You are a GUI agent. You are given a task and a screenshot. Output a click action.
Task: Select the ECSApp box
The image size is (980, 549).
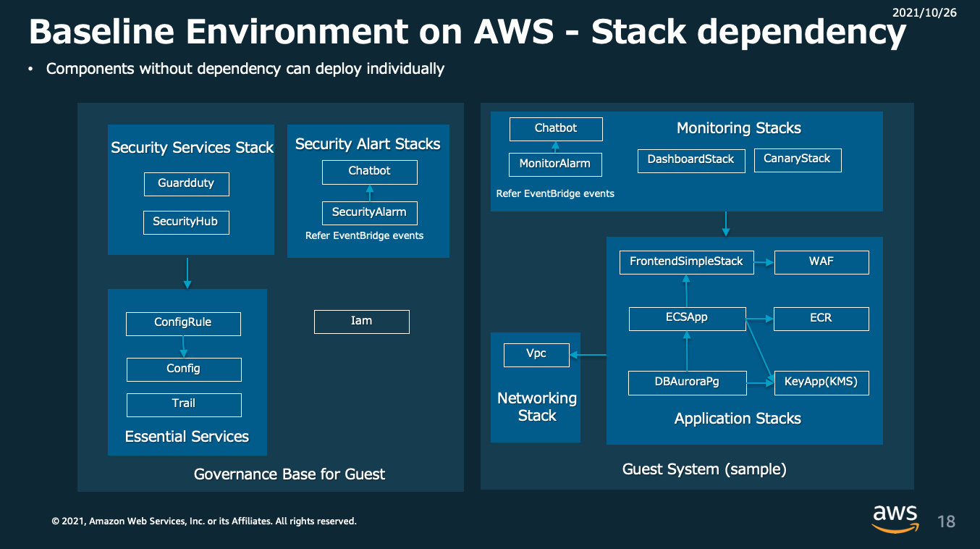click(x=687, y=319)
